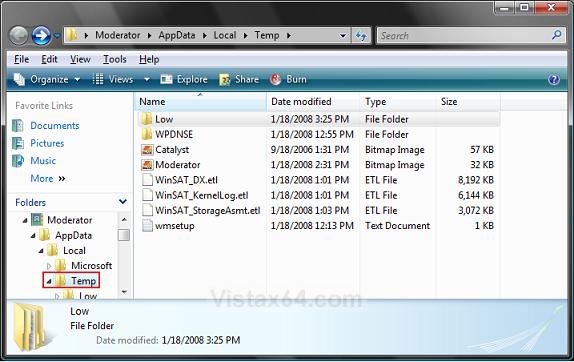The image size is (574, 362).
Task: Go forward with the blue Forward arrow
Action: 41,36
